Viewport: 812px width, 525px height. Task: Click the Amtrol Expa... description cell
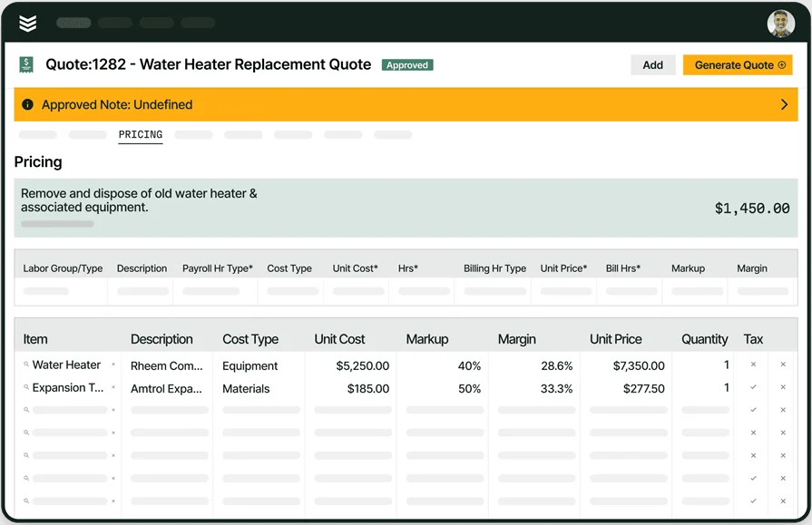click(x=166, y=389)
